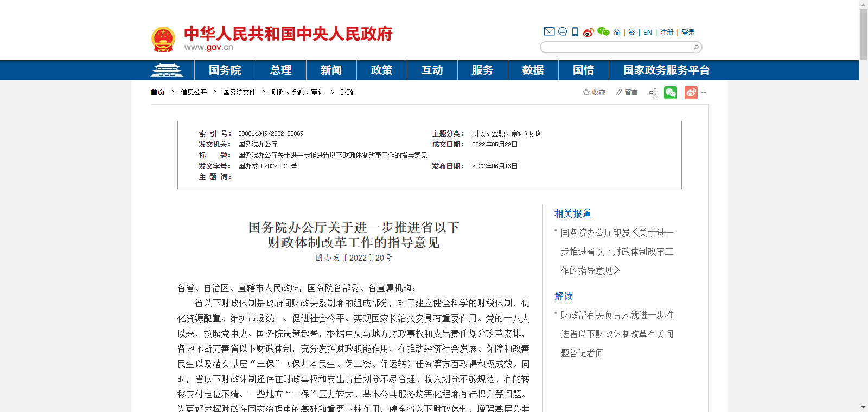Open the email envelope icon in header
Viewport: 868px width, 412px height.
549,31
